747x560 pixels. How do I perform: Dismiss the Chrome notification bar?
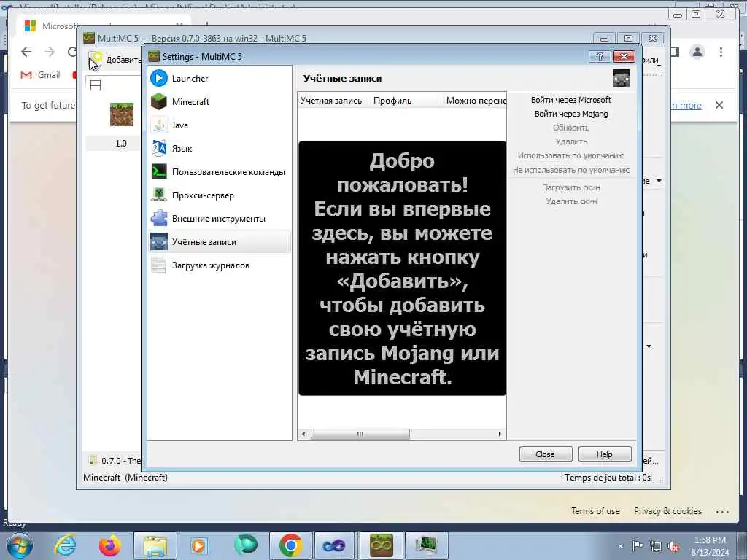[719, 105]
